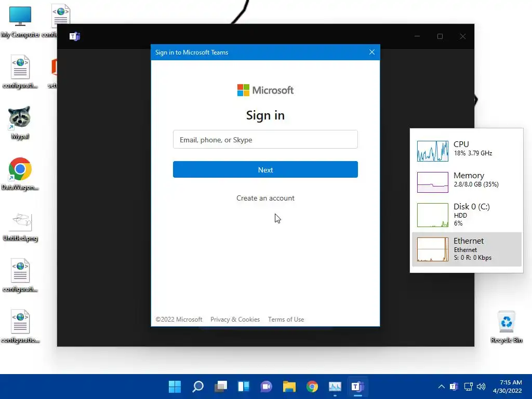
Task: Select the configuratio... file at bottom left
Action: click(x=20, y=326)
